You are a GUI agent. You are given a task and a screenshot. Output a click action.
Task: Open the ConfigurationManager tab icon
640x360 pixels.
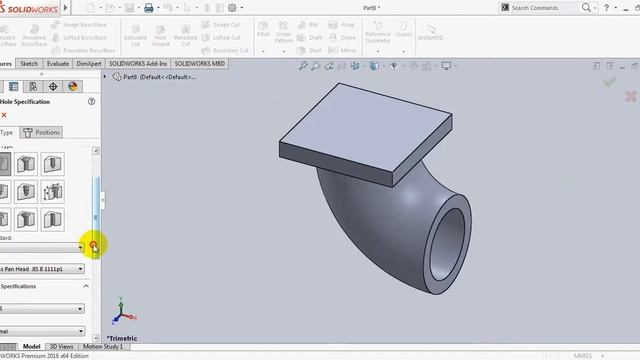33,87
